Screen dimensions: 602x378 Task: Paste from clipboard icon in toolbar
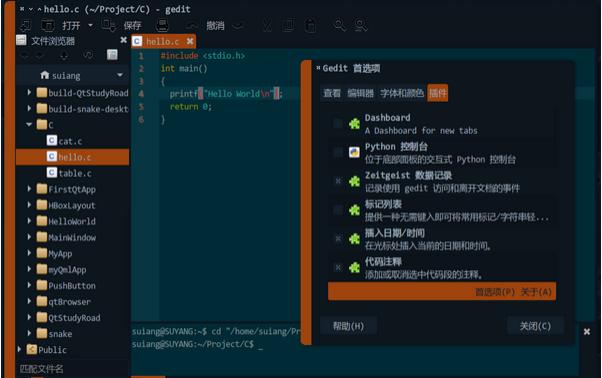[x=311, y=26]
